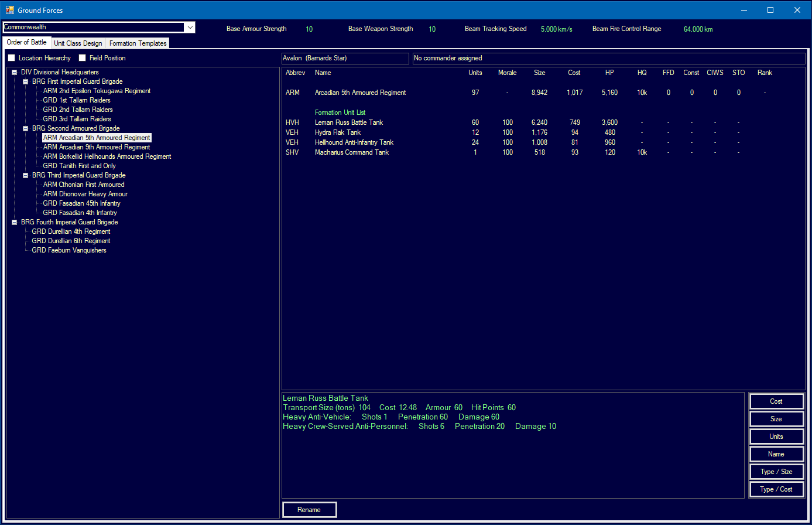Select GRD Durellian 6th Regiment
Screen dimensions: 812x525
tap(71, 241)
